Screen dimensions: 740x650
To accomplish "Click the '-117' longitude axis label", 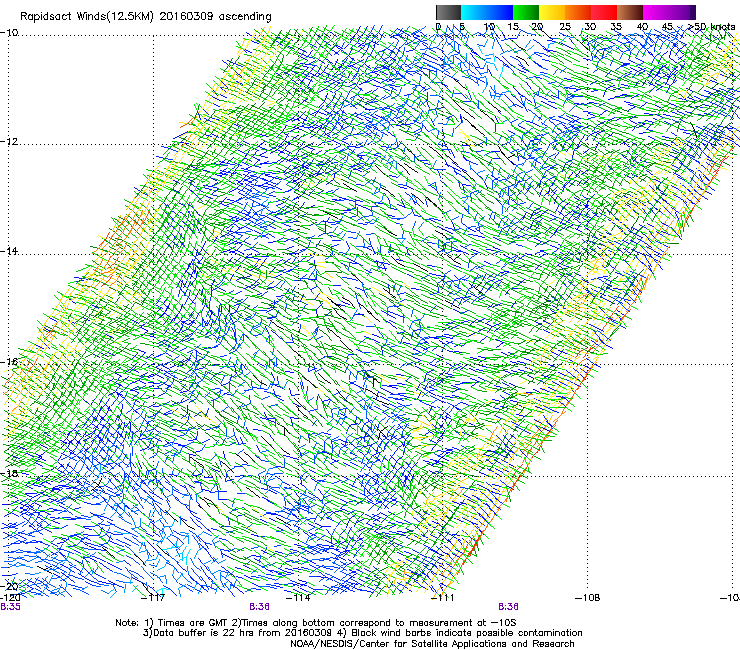I will [153, 598].
